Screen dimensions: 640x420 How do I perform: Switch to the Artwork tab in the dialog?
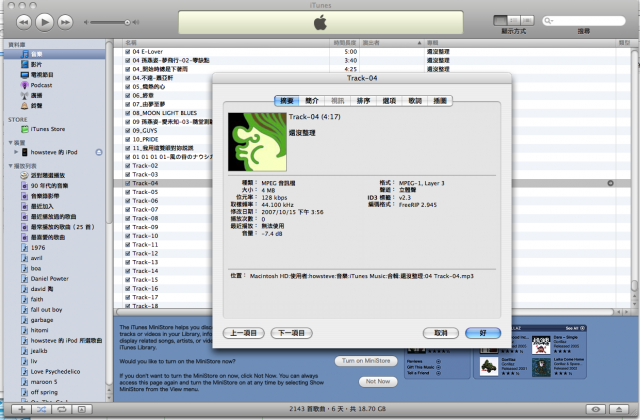pos(440,101)
